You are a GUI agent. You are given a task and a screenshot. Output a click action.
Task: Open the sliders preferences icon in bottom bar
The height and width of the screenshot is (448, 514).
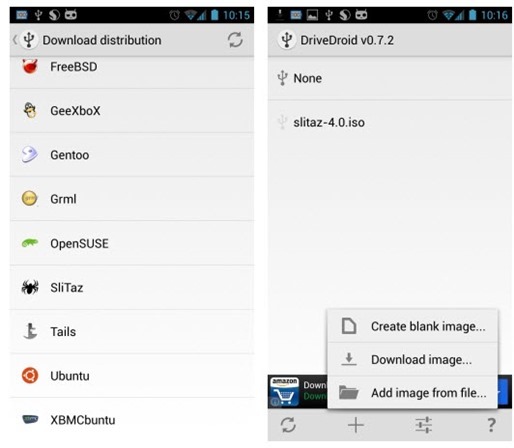[424, 425]
